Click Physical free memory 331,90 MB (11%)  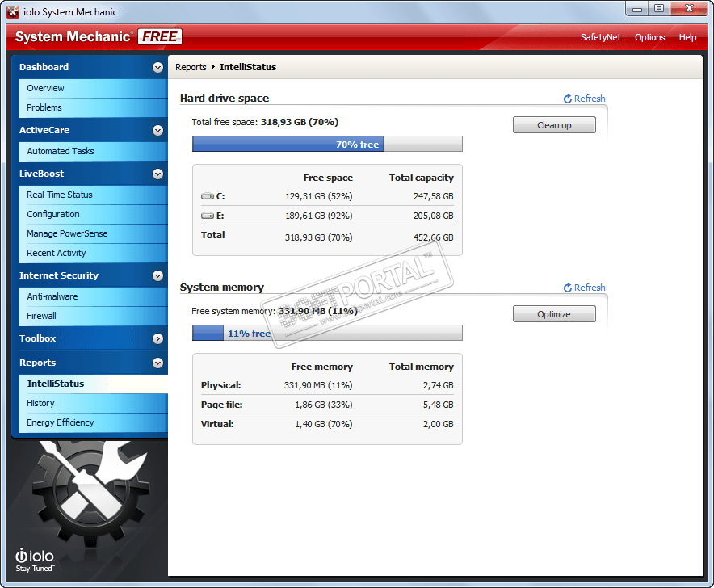click(318, 385)
